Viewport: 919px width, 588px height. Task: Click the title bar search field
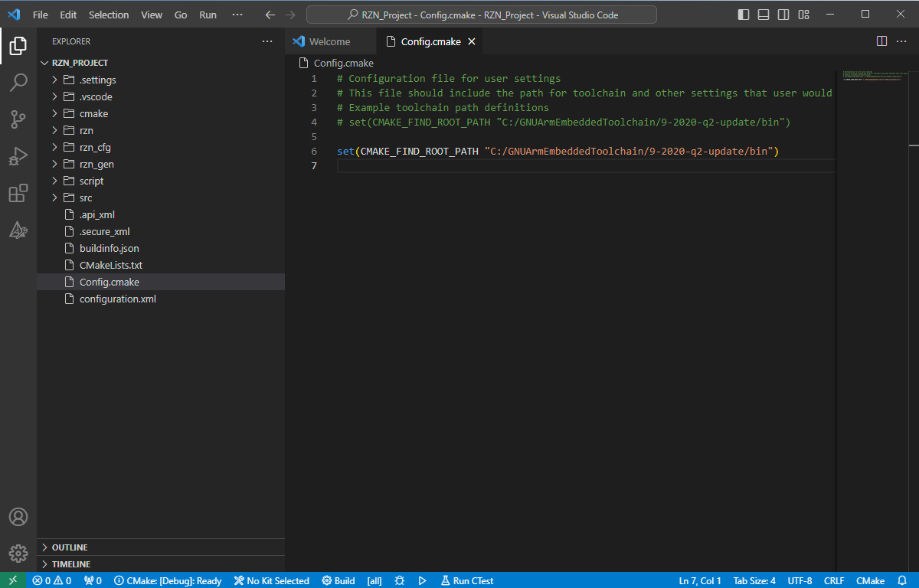point(482,15)
